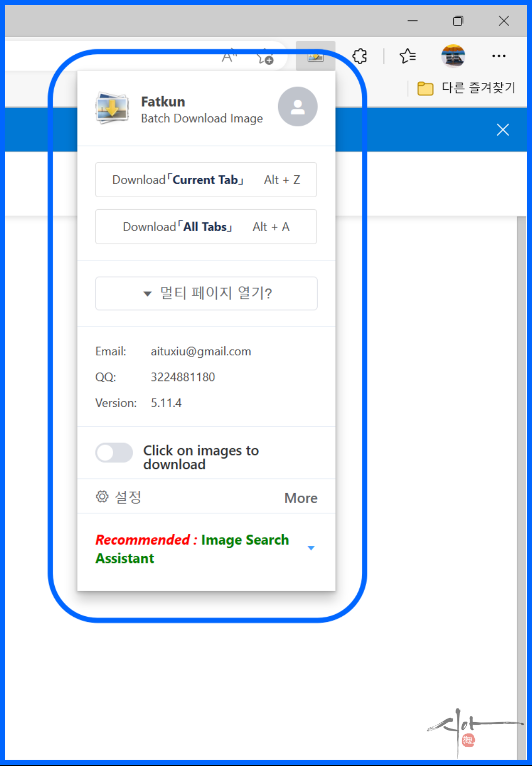Viewport: 532px width, 766px height.
Task: Click the version number 5.11.4
Action: pyautogui.click(x=166, y=403)
